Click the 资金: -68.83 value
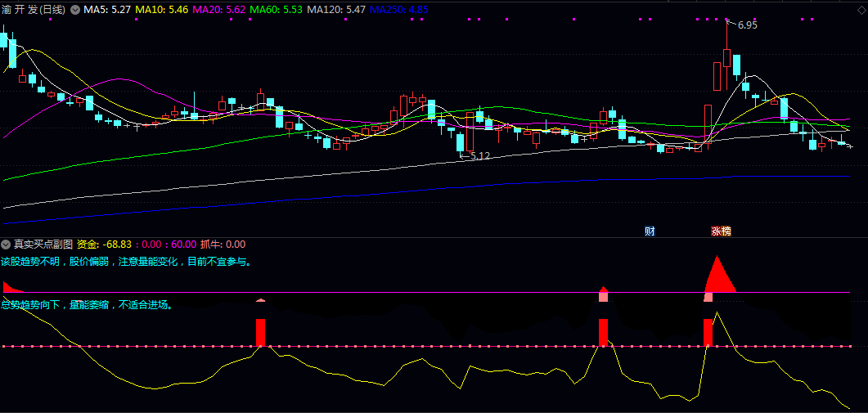This screenshot has height=413, width=868. 105,245
